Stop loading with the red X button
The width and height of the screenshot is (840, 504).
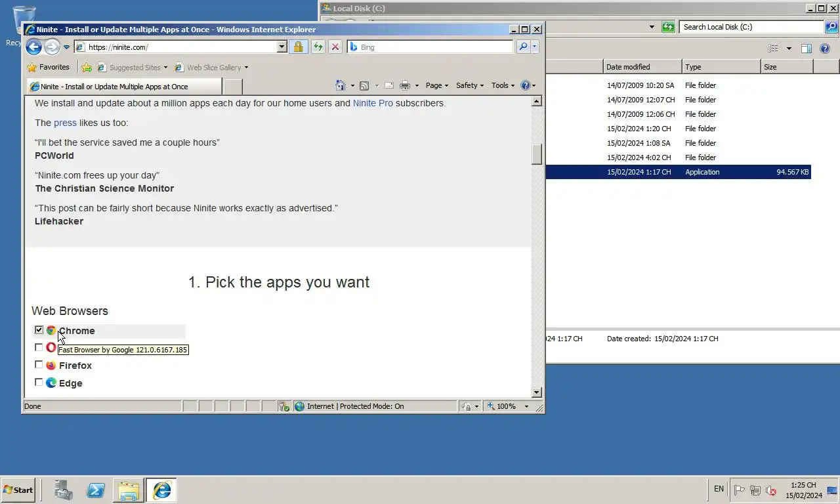pyautogui.click(x=335, y=47)
